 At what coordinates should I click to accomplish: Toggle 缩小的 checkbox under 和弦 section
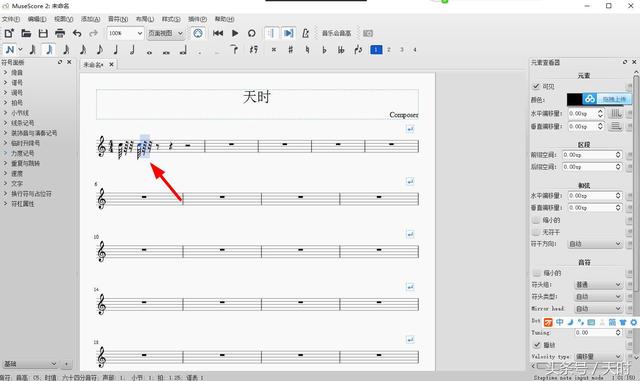tap(536, 220)
